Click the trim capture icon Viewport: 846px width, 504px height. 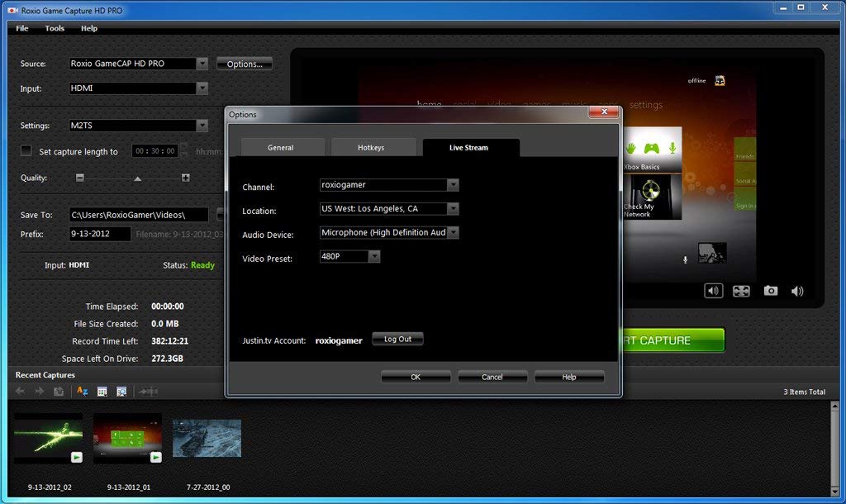click(x=148, y=391)
